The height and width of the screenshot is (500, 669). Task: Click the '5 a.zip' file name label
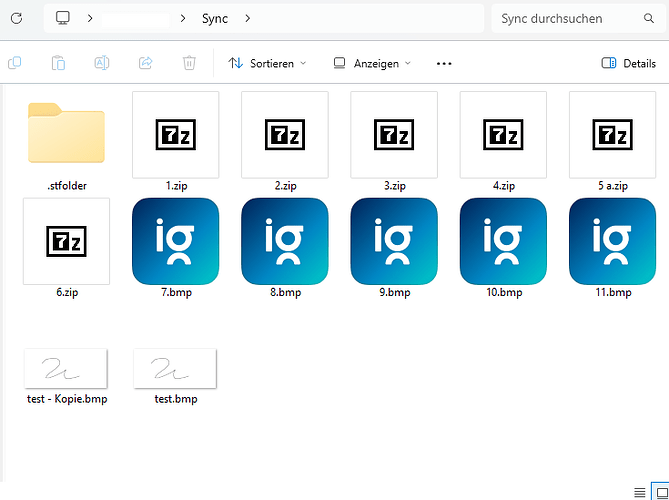pos(613,186)
